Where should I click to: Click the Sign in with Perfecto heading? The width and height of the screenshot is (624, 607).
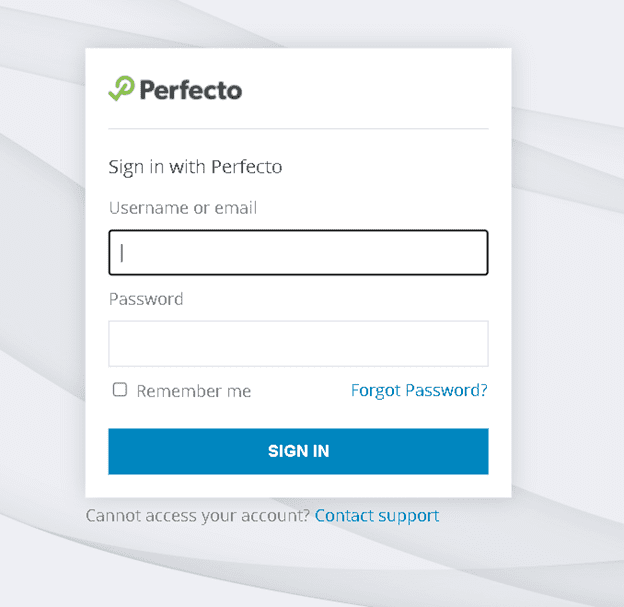click(x=195, y=167)
